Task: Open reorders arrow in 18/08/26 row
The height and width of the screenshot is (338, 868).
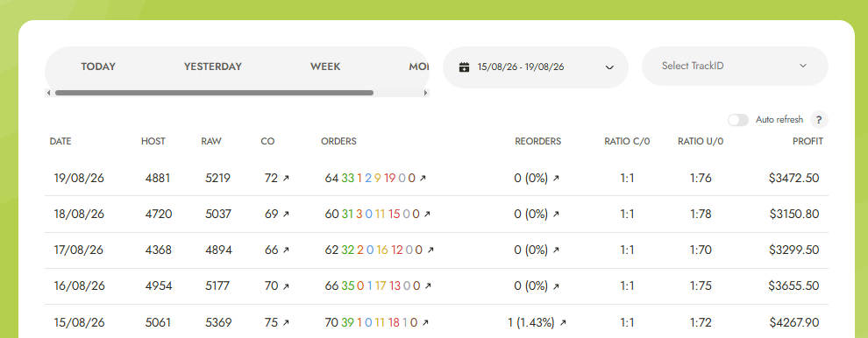Action: [x=556, y=214]
